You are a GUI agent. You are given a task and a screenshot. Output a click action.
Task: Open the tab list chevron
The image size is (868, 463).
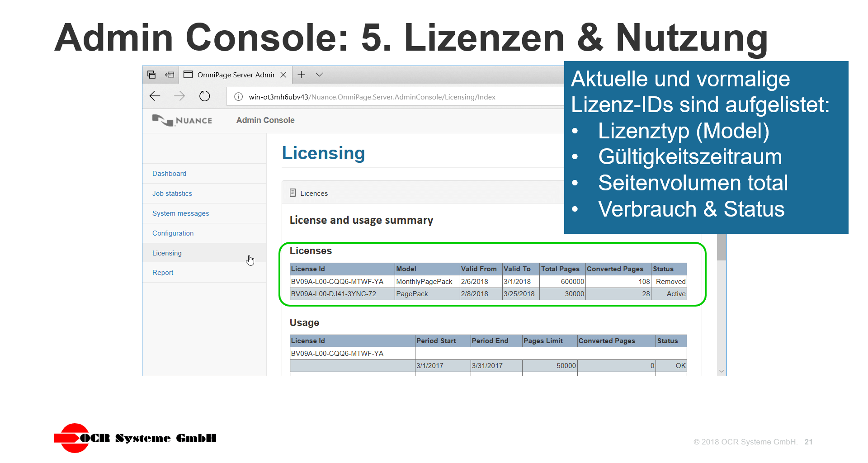coord(320,75)
